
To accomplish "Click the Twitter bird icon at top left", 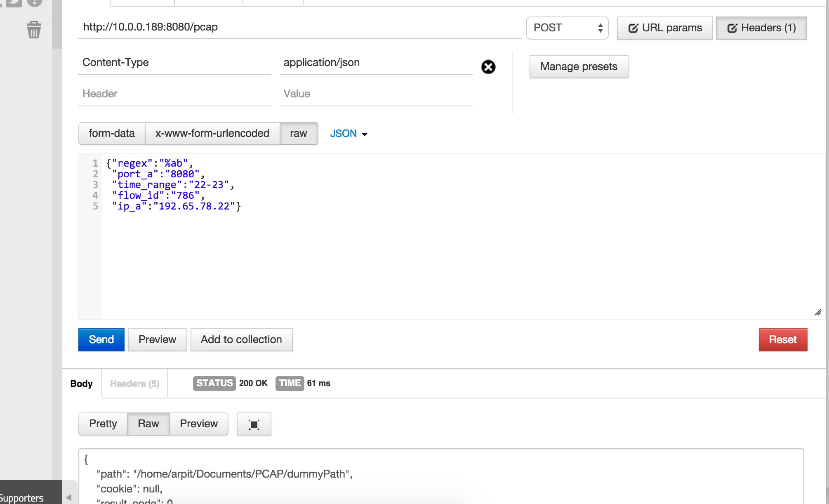I will (14, 3).
